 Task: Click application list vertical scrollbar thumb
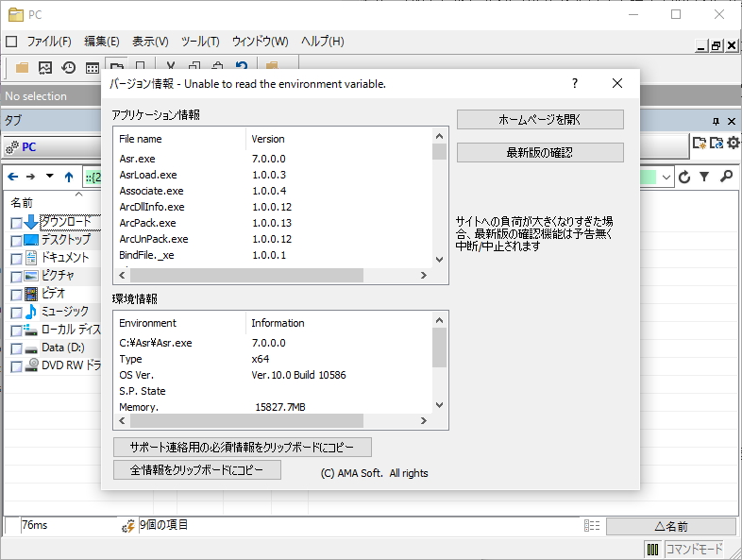point(439,151)
